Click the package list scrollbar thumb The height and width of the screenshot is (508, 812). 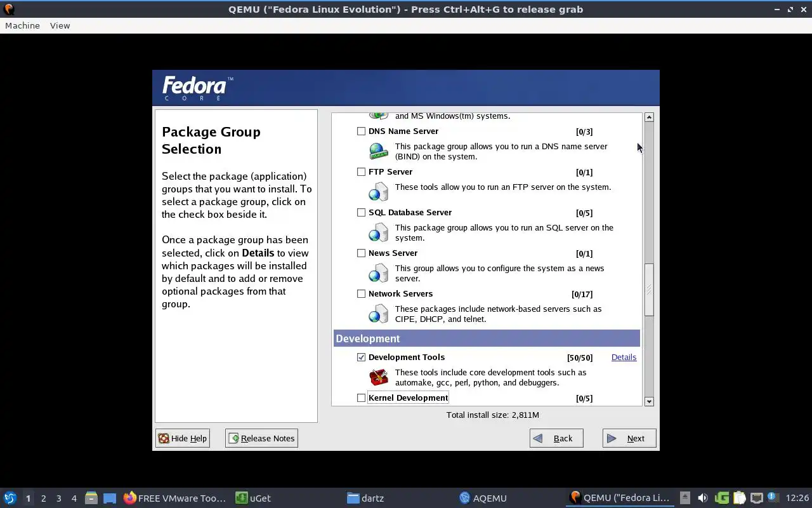[x=649, y=290]
